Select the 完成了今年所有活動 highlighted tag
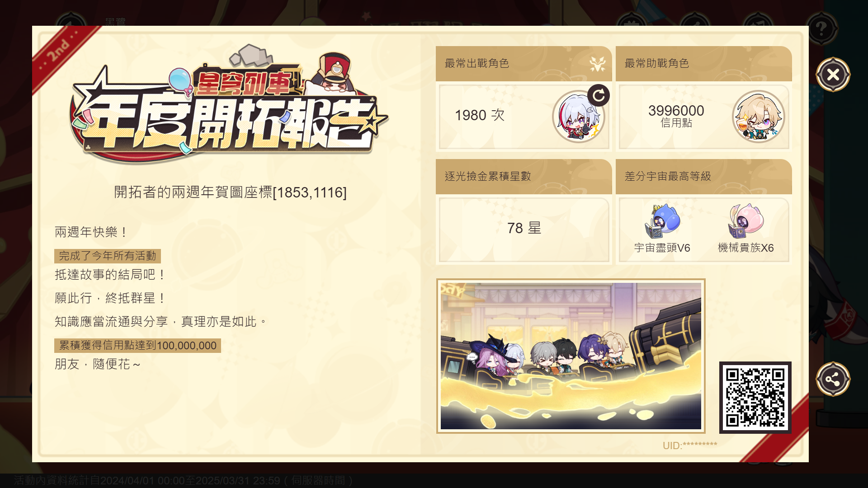 click(108, 256)
